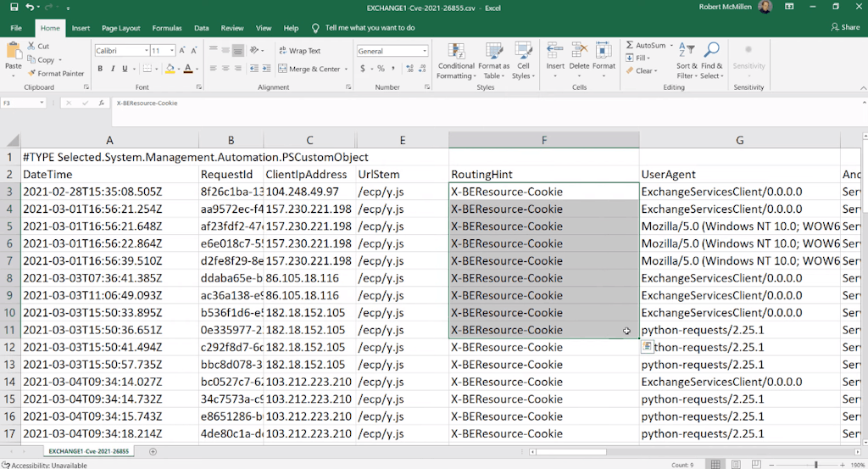Click cell with IP 104.248.49.97
868x469 pixels.
[x=310, y=192]
